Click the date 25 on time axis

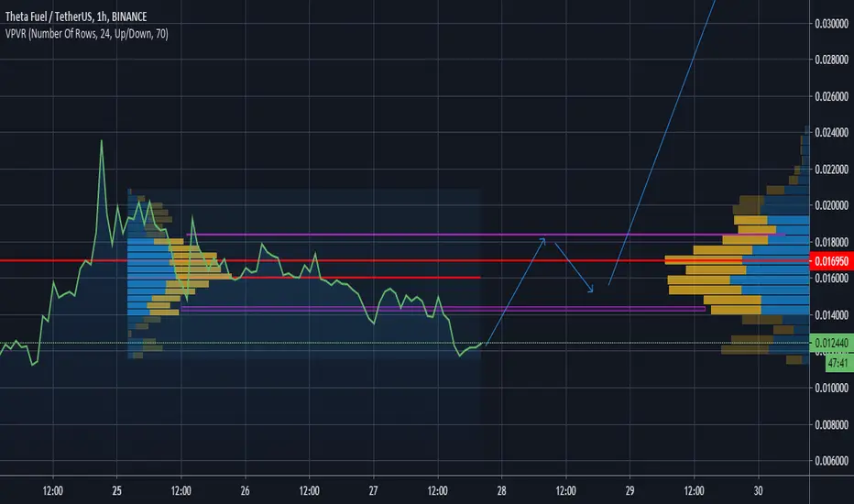point(116,491)
